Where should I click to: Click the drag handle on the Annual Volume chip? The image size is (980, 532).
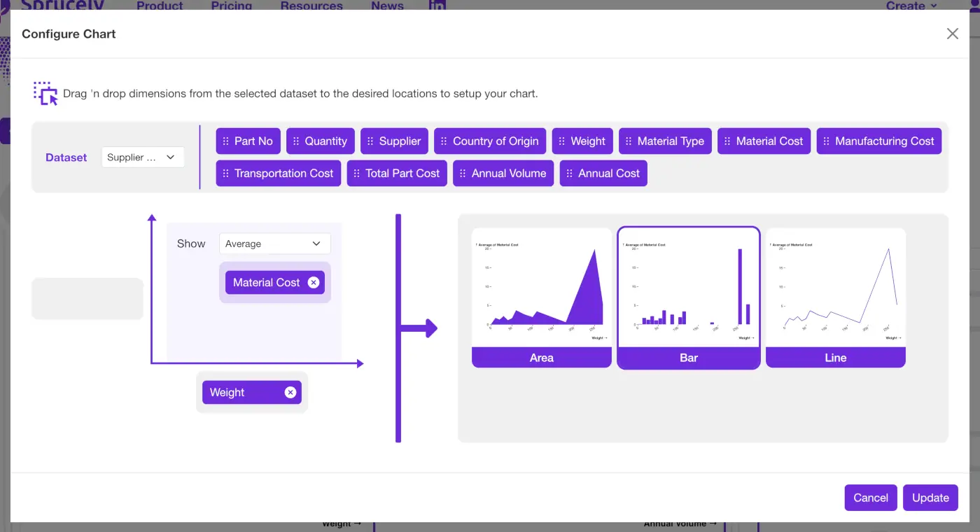click(x=464, y=173)
